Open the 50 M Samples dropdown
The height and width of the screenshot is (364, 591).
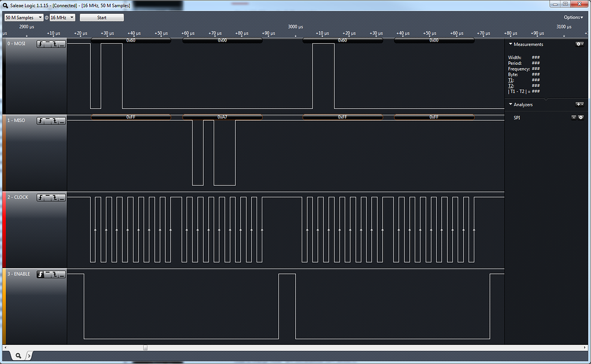pyautogui.click(x=24, y=17)
